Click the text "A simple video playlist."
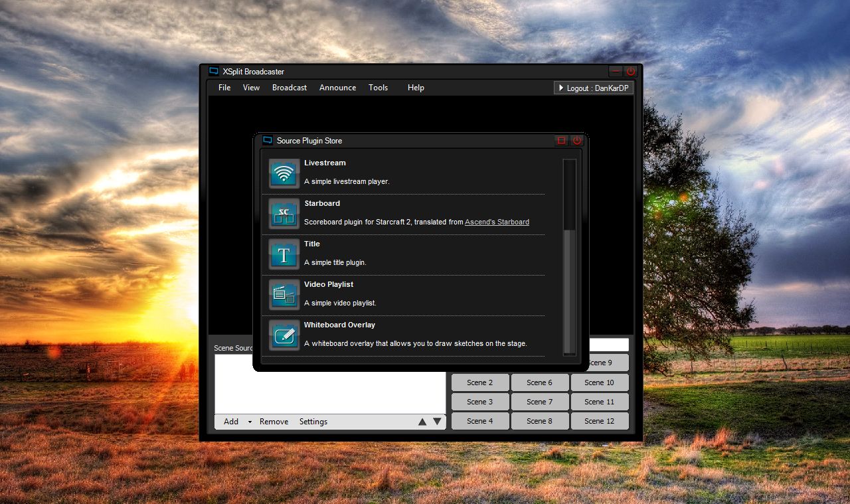This screenshot has height=504, width=850. pos(341,303)
